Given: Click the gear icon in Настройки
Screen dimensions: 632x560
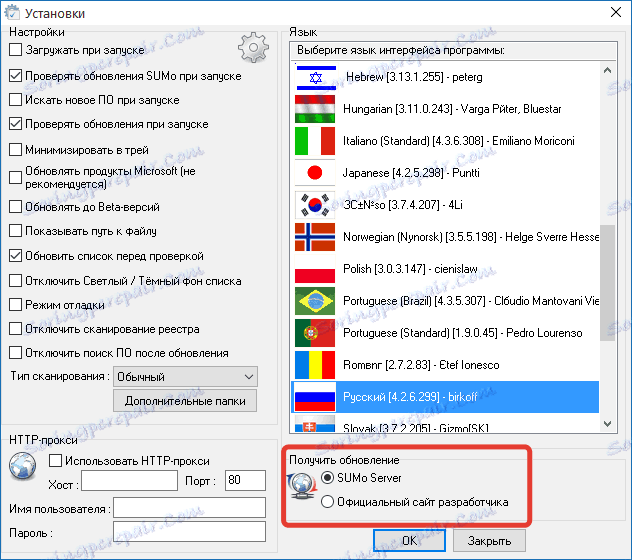Looking at the screenshot, I should pos(253,48).
